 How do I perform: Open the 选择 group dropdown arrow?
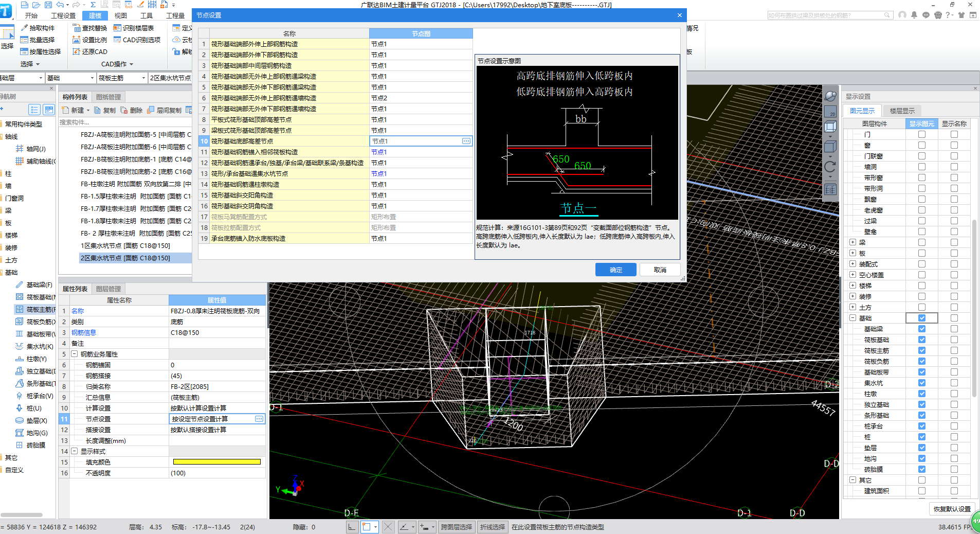pyautogui.click(x=38, y=64)
